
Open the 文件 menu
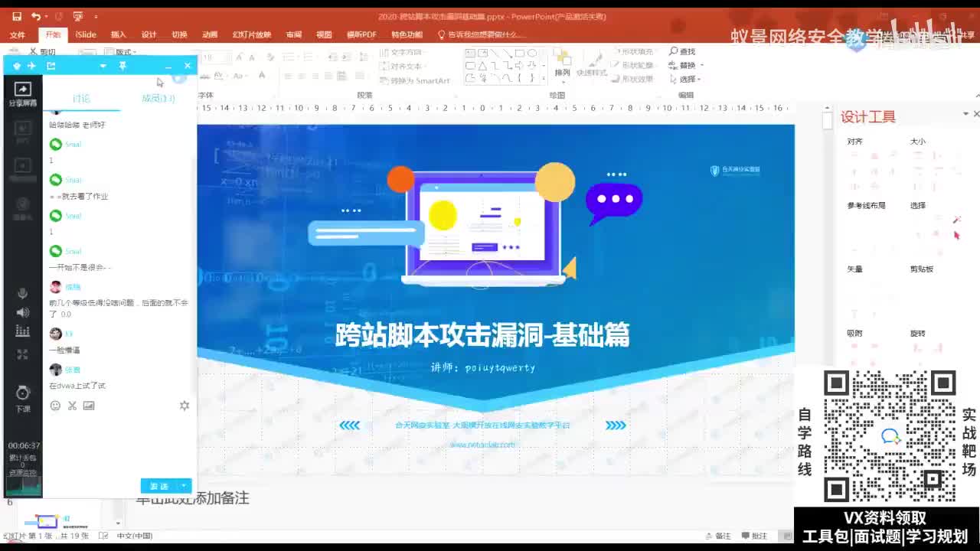coord(17,34)
